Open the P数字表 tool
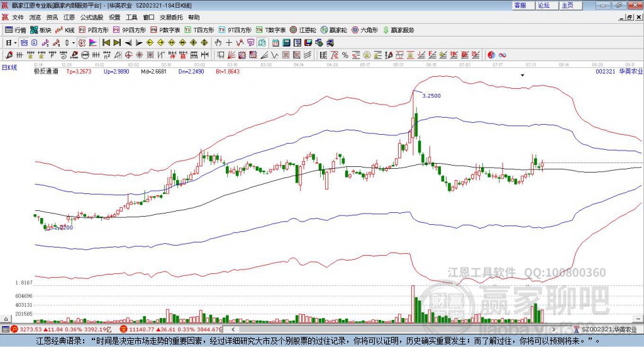644x347 pixels. pyautogui.click(x=165, y=30)
